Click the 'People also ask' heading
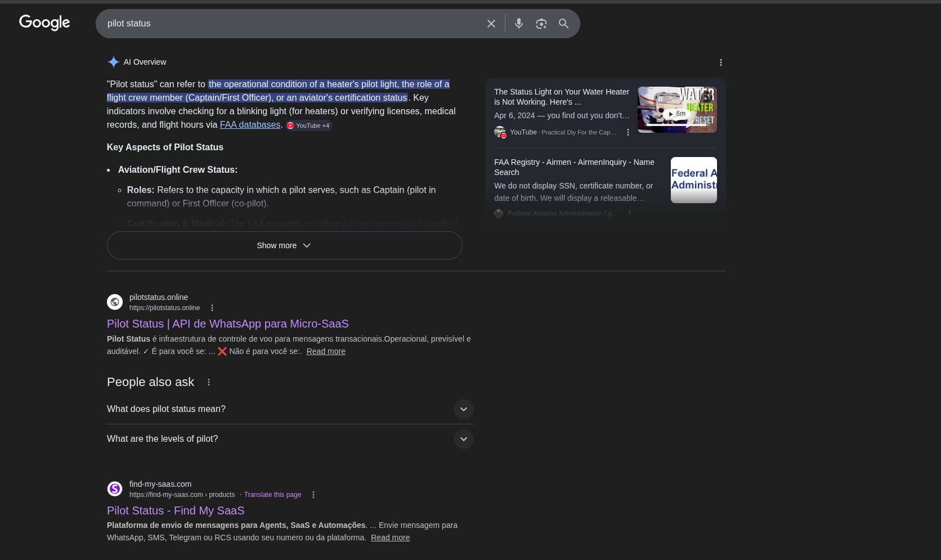 point(150,382)
